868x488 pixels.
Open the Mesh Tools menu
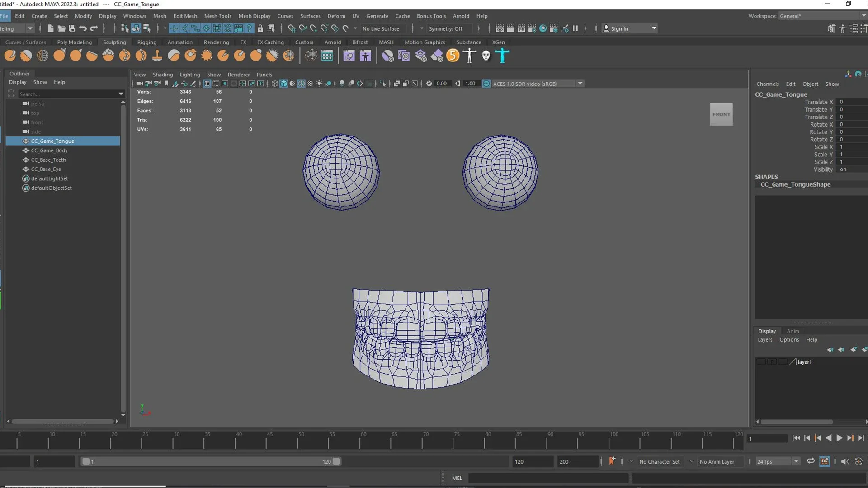point(217,16)
